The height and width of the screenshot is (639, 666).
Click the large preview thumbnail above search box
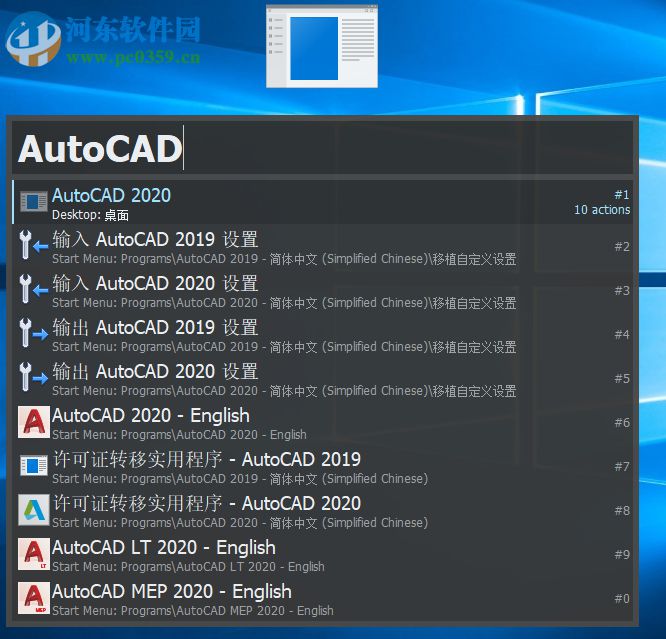322,46
